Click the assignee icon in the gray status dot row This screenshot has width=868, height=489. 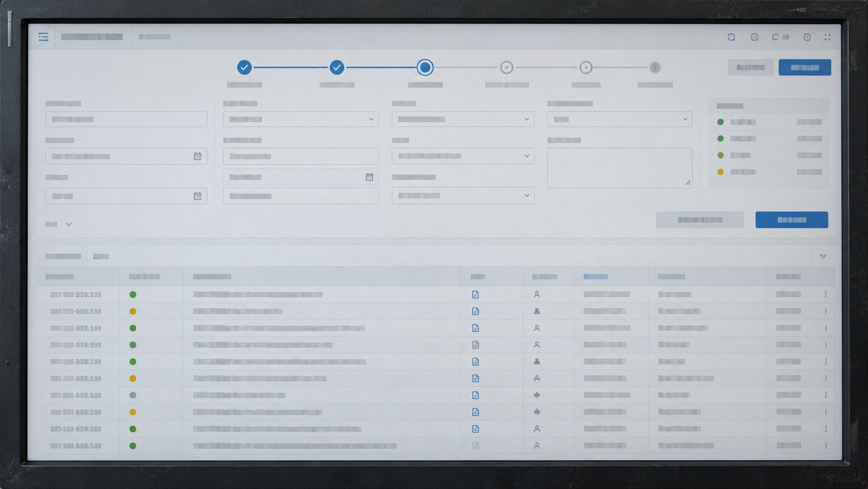coord(537,395)
